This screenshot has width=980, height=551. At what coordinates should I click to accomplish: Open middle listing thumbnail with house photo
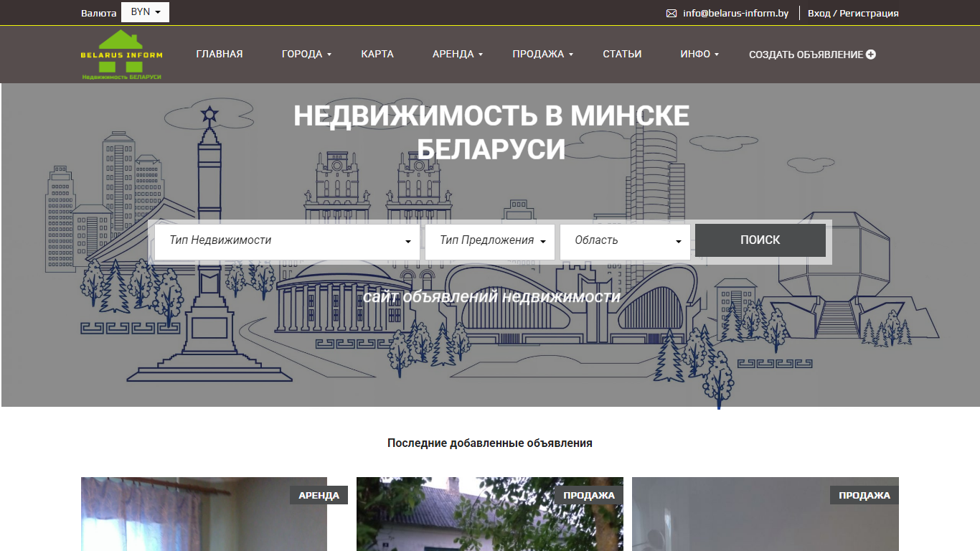pyautogui.click(x=490, y=514)
